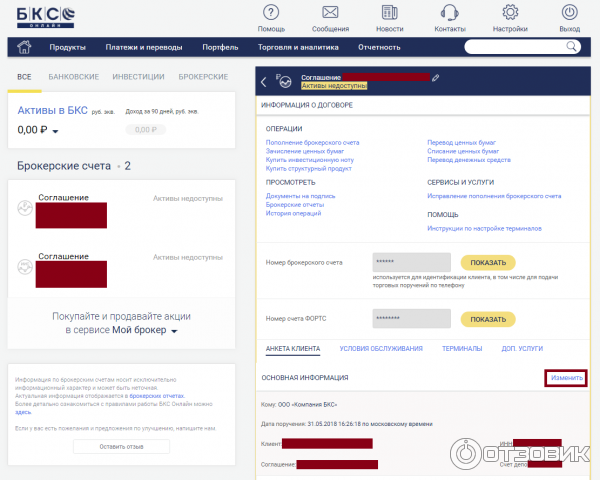Click the Выход power icon

tap(570, 13)
